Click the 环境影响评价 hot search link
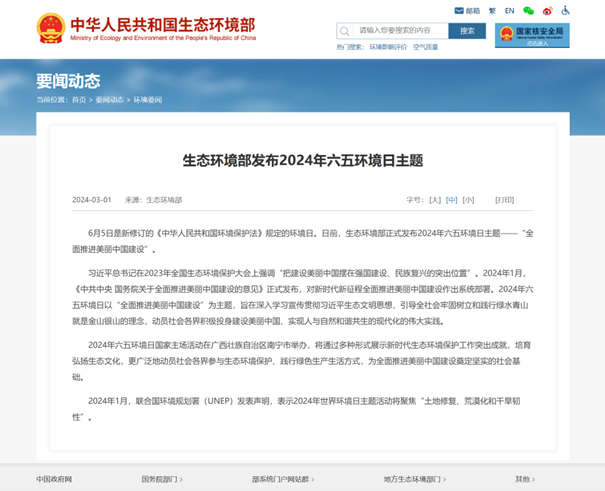This screenshot has height=491, width=605. tap(388, 47)
